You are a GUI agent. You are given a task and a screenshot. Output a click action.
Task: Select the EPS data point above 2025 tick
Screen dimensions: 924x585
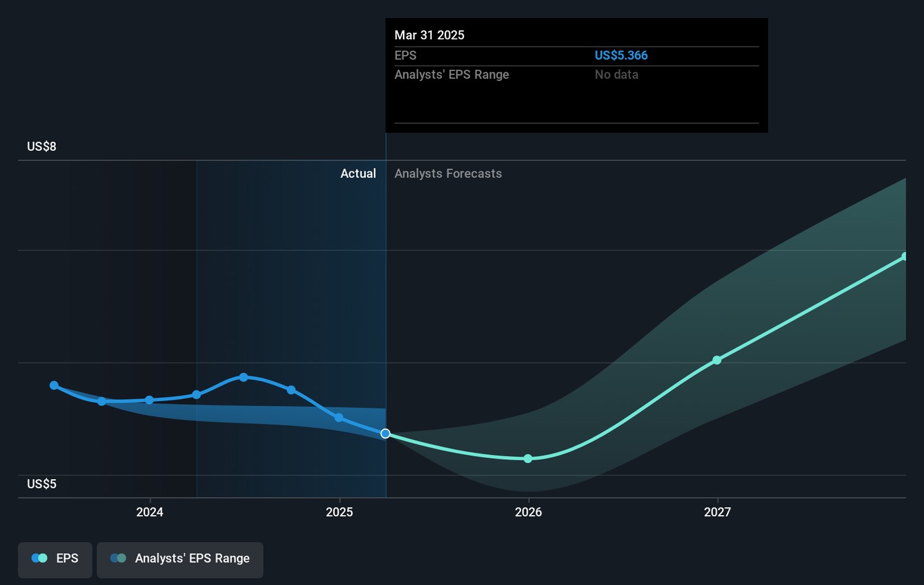pyautogui.click(x=339, y=418)
